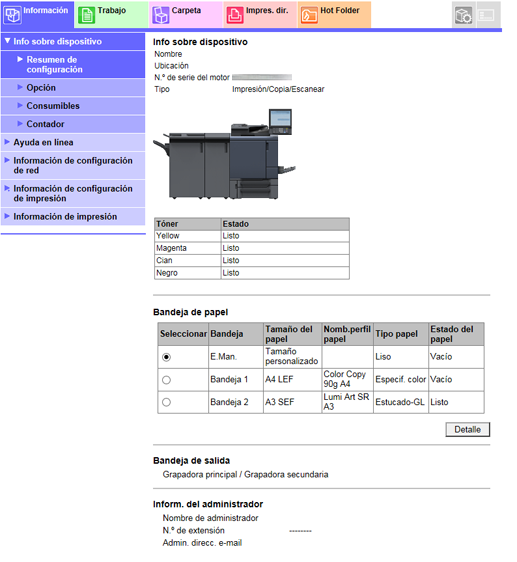This screenshot has width=517, height=562.
Task: Open the Contador menu item
Action: coord(73,124)
